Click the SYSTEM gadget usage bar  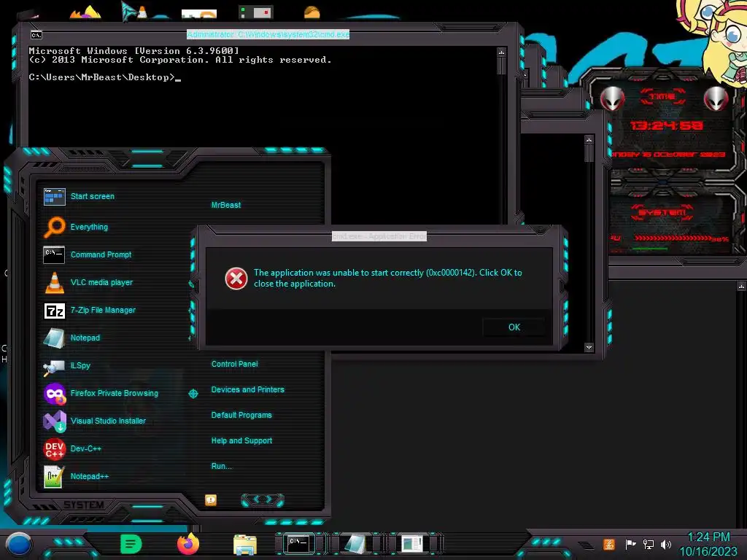coord(672,238)
